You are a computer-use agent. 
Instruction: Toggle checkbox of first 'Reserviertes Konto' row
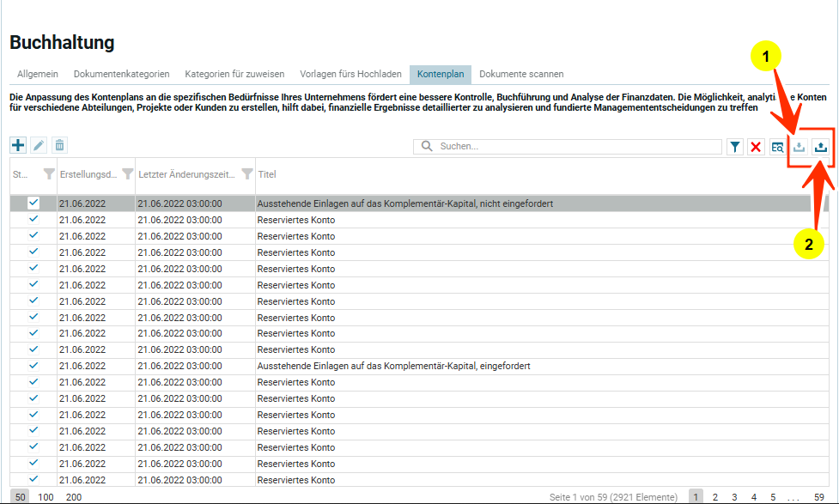(x=33, y=219)
